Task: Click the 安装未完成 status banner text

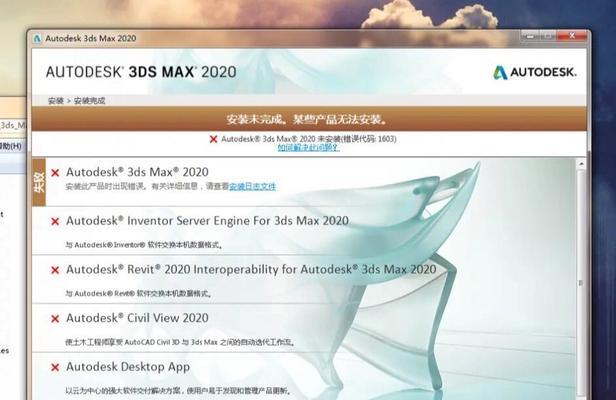Action: pos(307,119)
